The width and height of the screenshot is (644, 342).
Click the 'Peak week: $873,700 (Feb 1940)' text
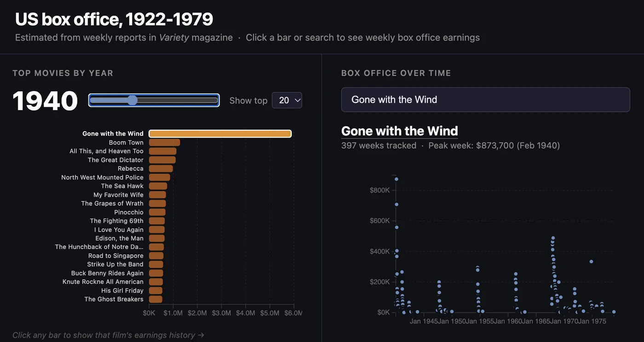point(494,145)
